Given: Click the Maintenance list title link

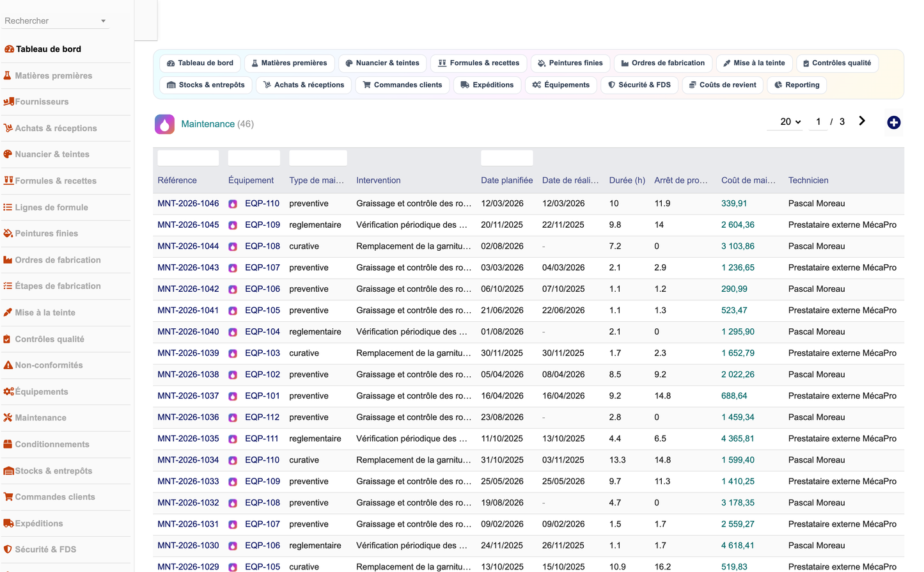Looking at the screenshot, I should point(208,124).
